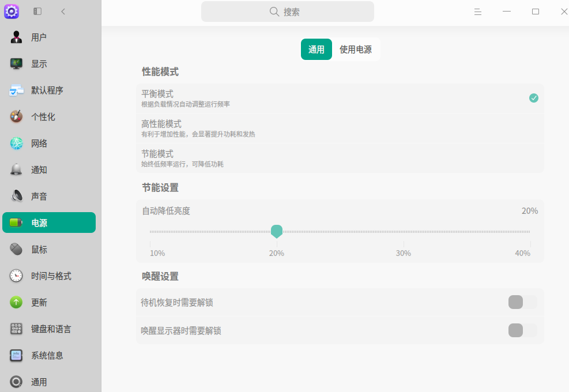Select the 电源 battery icon
Screen dimensions: 569x392
coord(16,223)
